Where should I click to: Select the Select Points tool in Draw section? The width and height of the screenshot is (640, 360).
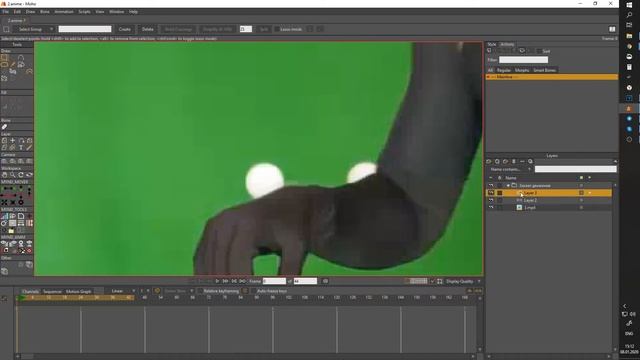point(4,58)
